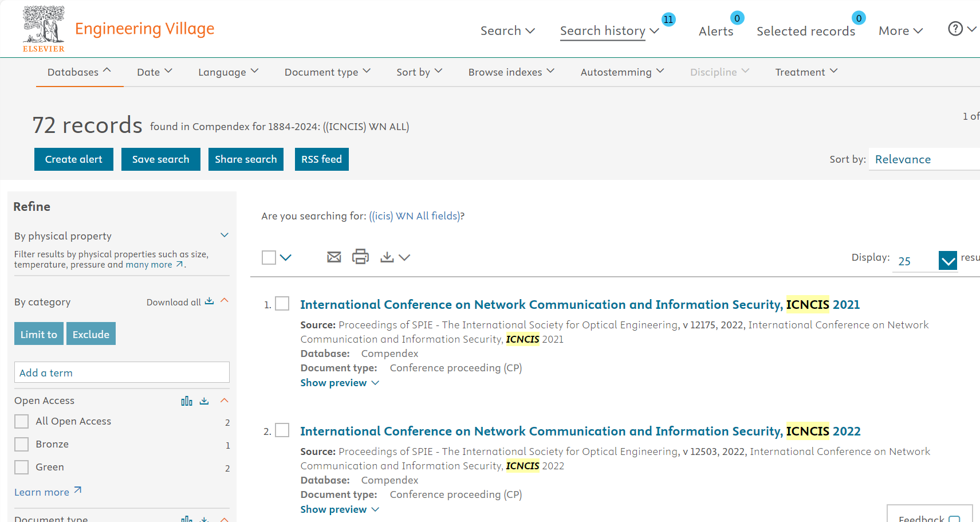The height and width of the screenshot is (522, 980).
Task: Click Search history badge showing 11
Action: coord(668,19)
